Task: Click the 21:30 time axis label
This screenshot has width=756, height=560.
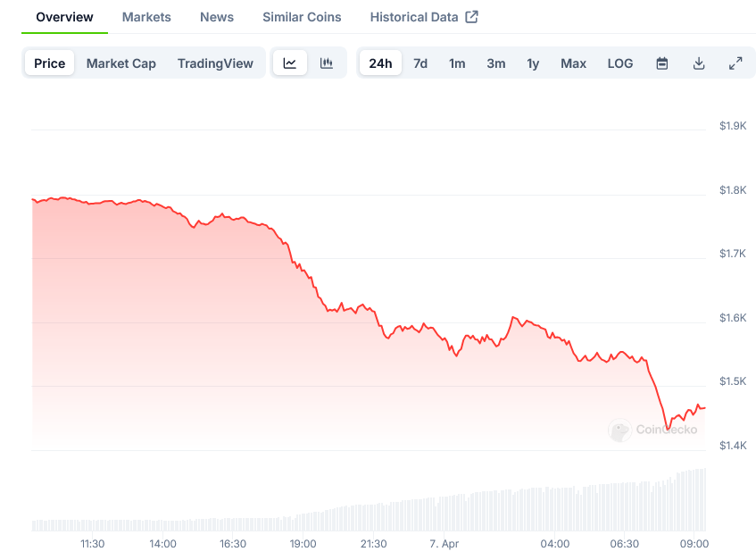Action: click(x=374, y=544)
